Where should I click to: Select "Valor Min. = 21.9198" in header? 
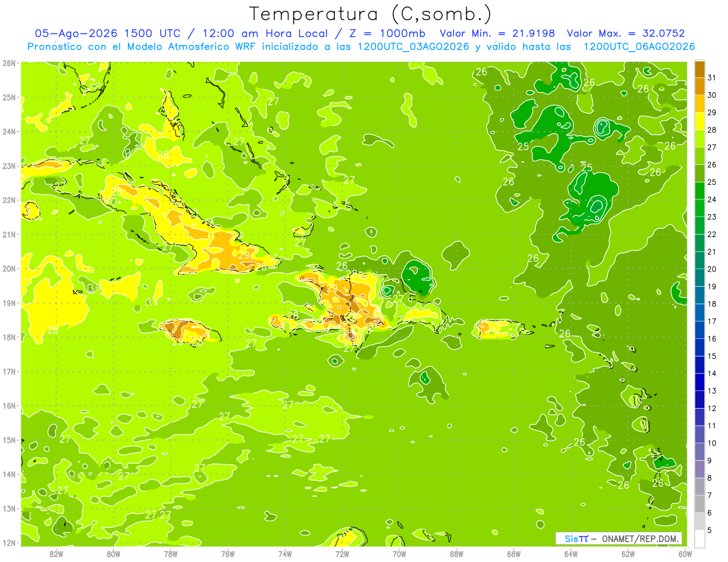pos(497,33)
